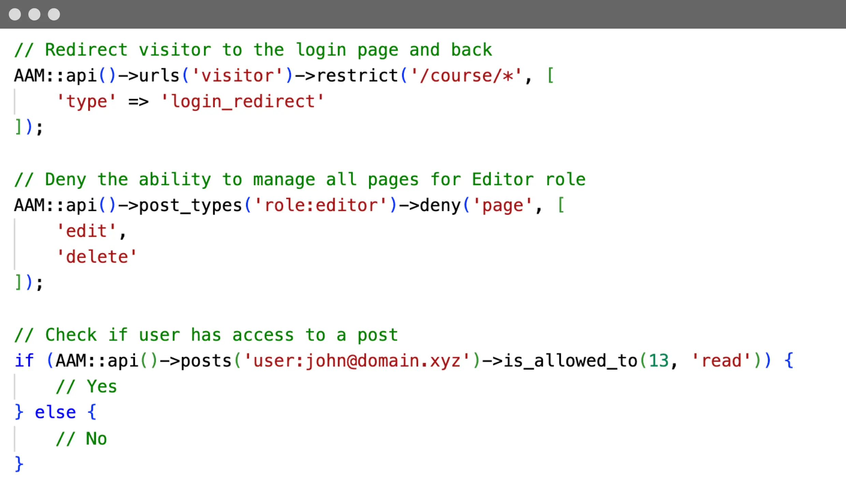Image resolution: width=846 pixels, height=504 pixels.
Task: Click the 'edit' array item
Action: point(86,231)
